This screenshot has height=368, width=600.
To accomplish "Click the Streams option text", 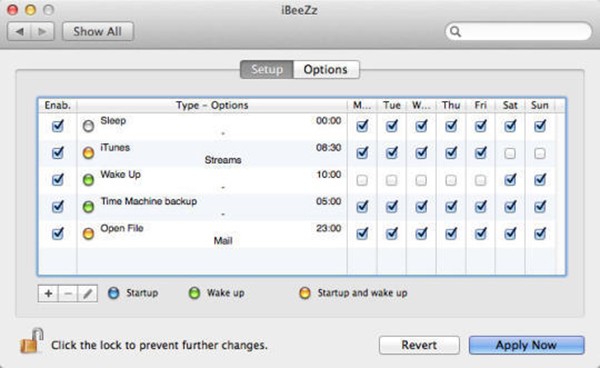I will pyautogui.click(x=223, y=160).
